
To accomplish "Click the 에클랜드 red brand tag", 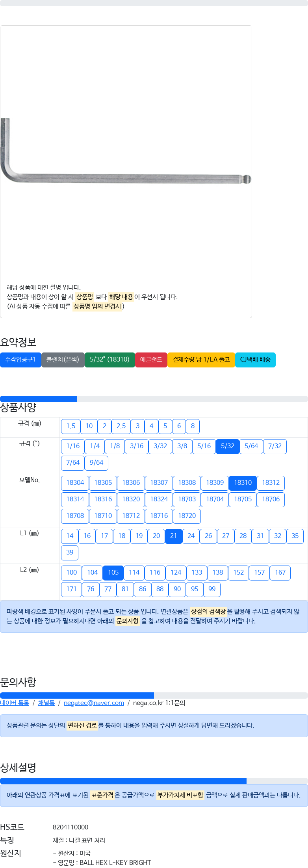I will (151, 360).
